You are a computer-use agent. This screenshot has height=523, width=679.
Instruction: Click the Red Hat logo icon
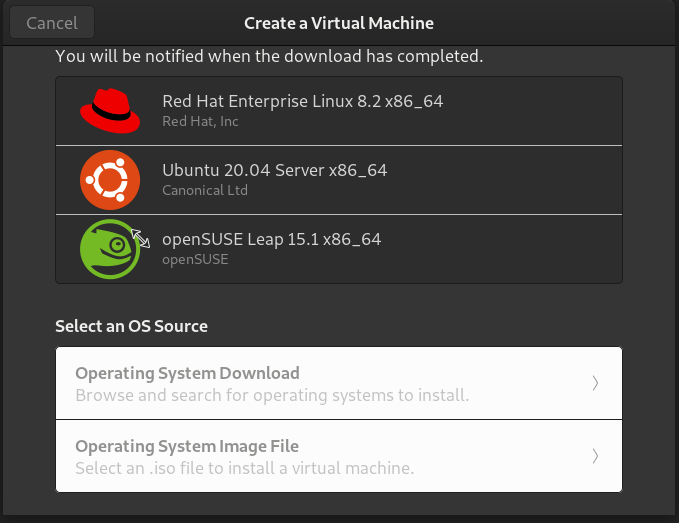[x=110, y=111]
